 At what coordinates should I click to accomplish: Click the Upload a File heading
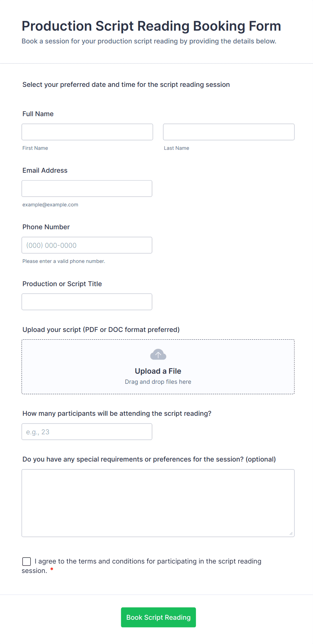tap(158, 371)
